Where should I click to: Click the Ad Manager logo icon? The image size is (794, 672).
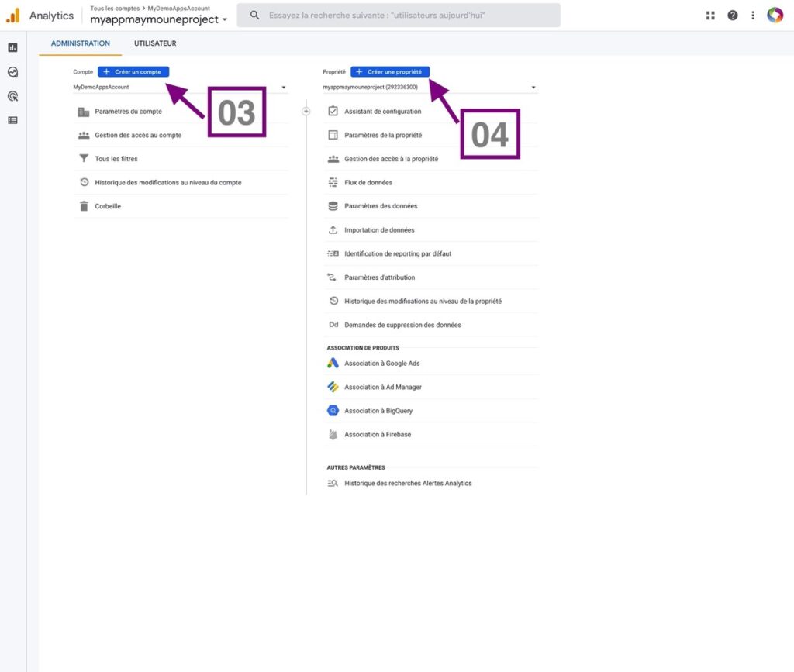tap(333, 387)
